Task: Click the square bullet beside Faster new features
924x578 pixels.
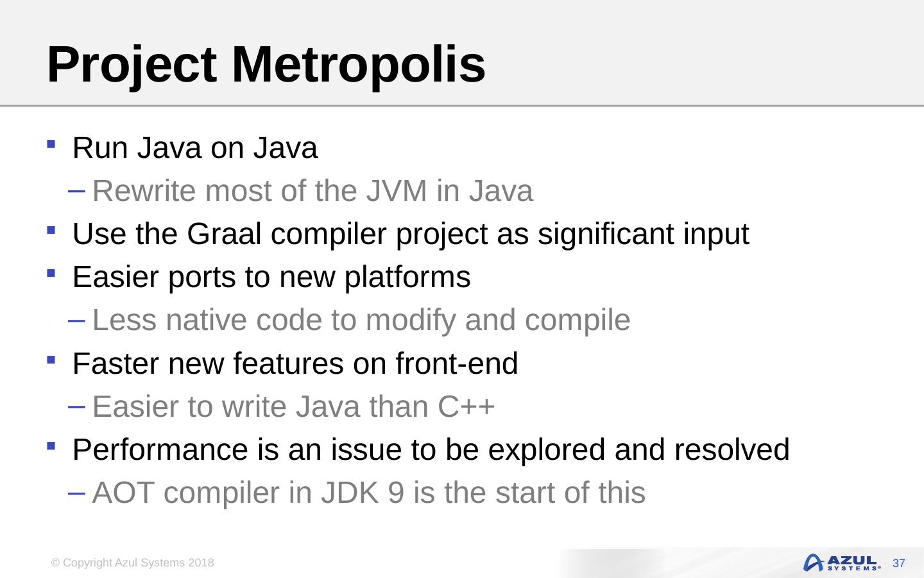Action: (x=51, y=359)
